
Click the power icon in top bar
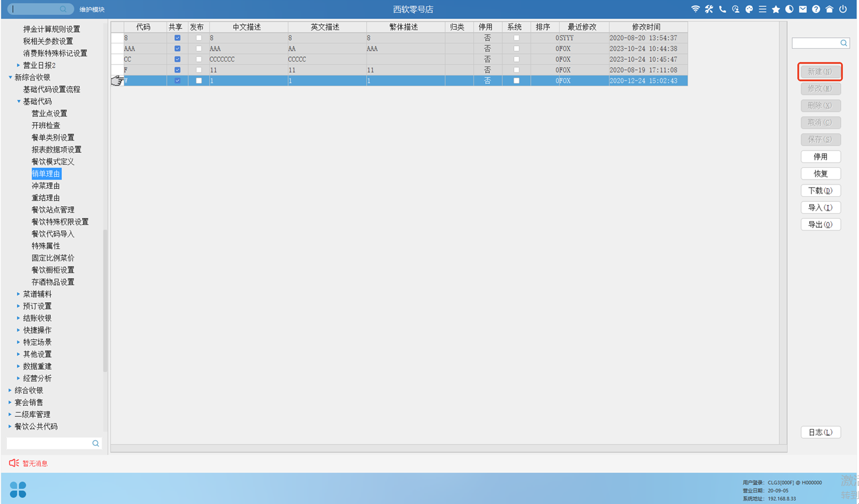(843, 9)
